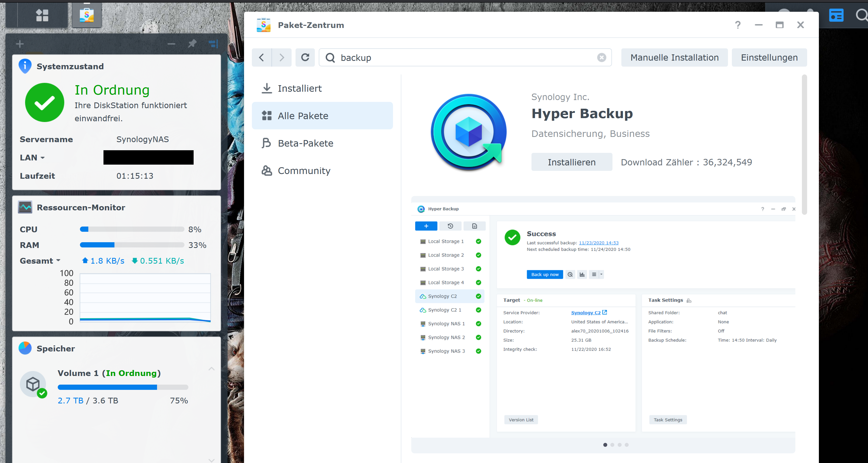Open the Ressourcen-Monitor widget icon
Screen dimensions: 868x463
25,207
